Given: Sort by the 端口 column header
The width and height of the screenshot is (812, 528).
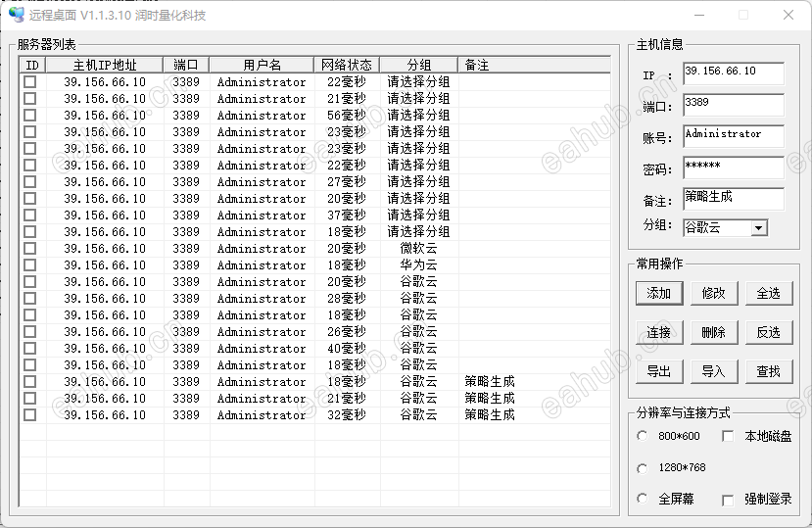Looking at the screenshot, I should pos(186,65).
